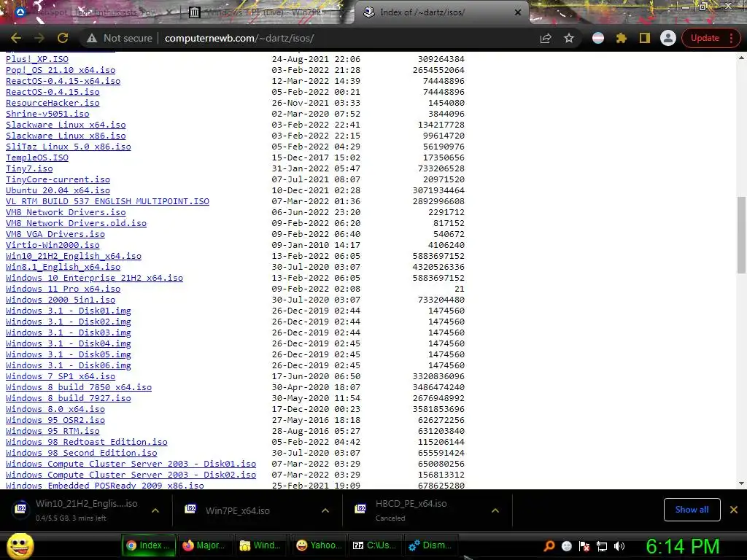Image resolution: width=747 pixels, height=560 pixels.
Task: Click the volume speaker tray icon
Action: [619, 546]
